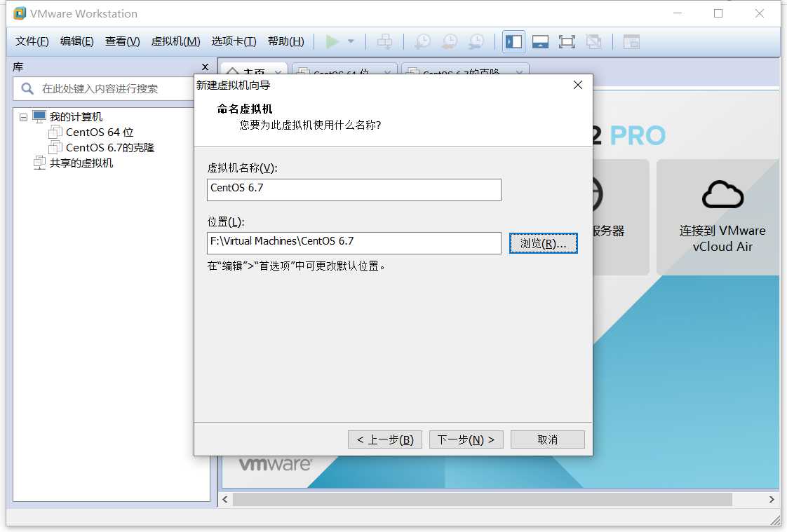Screen dimensions: 787x532
Task: Open the power options dropdown arrow
Action: click(x=351, y=41)
